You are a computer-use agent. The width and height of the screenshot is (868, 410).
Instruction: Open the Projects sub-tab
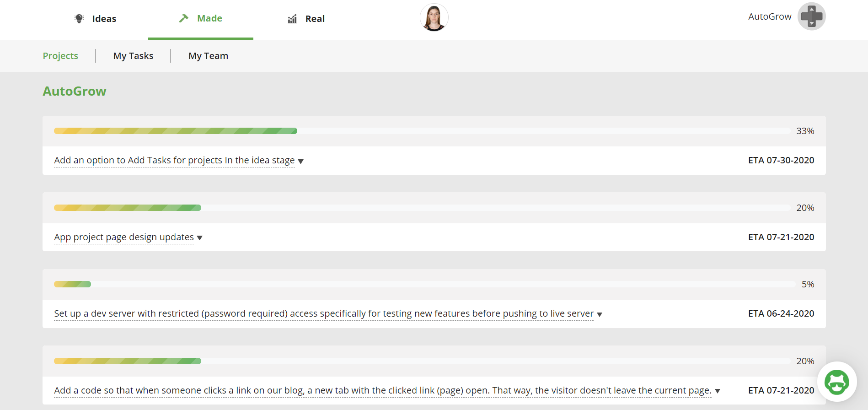click(x=60, y=56)
